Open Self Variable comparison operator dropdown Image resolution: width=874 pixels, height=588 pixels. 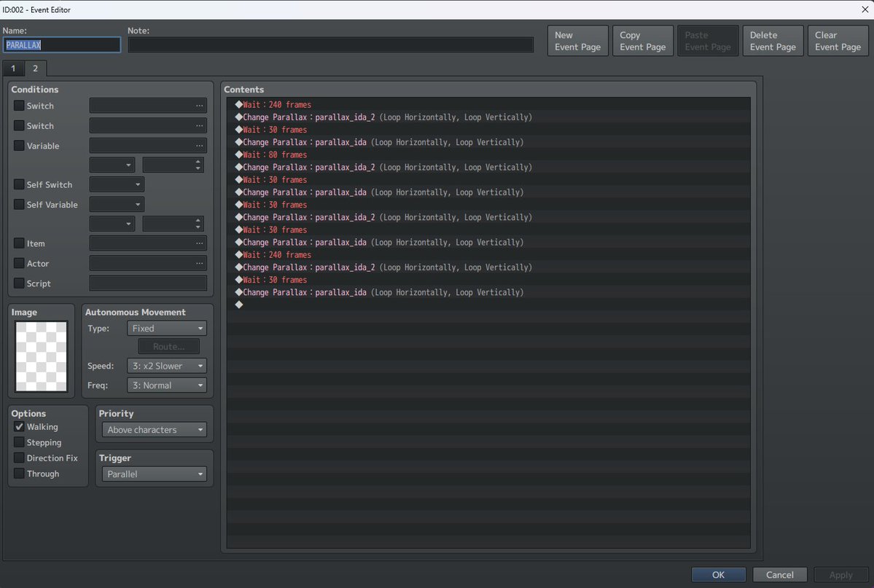pos(112,224)
